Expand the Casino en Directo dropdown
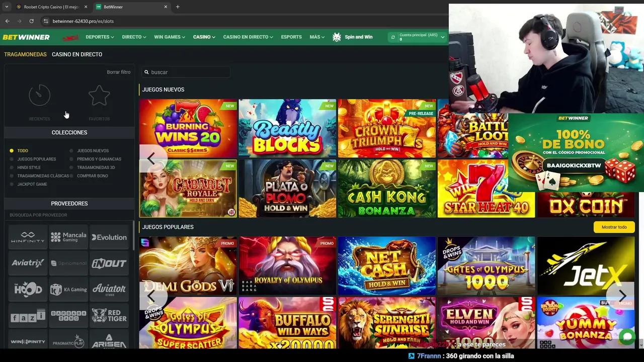Viewport: 644px width, 362px height. [248, 37]
